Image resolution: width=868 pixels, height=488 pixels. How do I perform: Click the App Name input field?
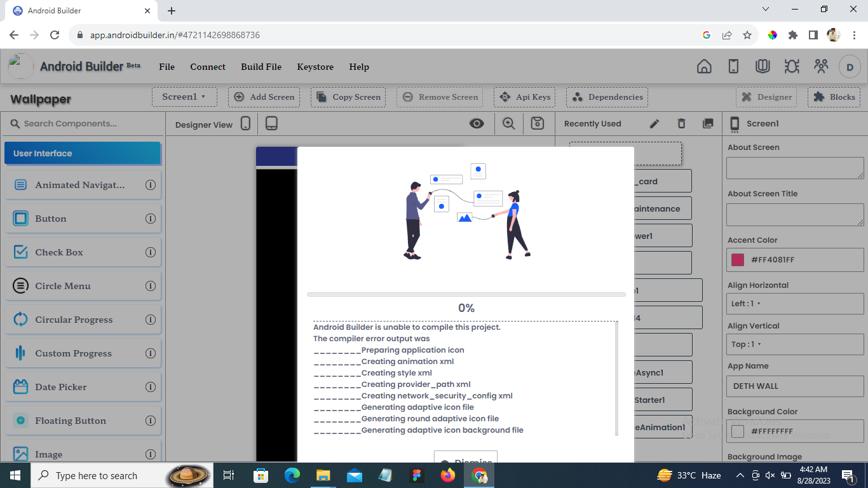[x=794, y=386]
